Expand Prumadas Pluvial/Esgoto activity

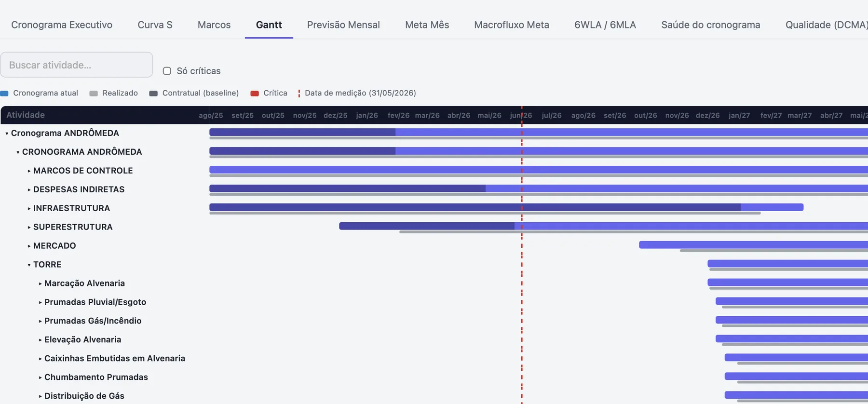coord(40,302)
